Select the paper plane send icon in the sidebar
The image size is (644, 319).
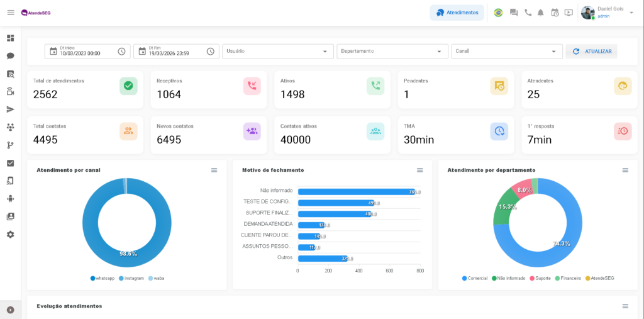click(10, 109)
